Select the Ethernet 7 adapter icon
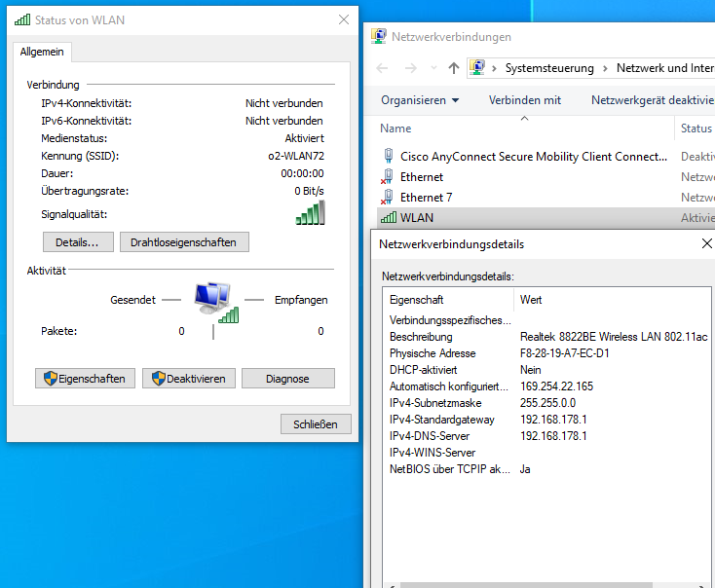This screenshot has width=715, height=588. point(387,198)
